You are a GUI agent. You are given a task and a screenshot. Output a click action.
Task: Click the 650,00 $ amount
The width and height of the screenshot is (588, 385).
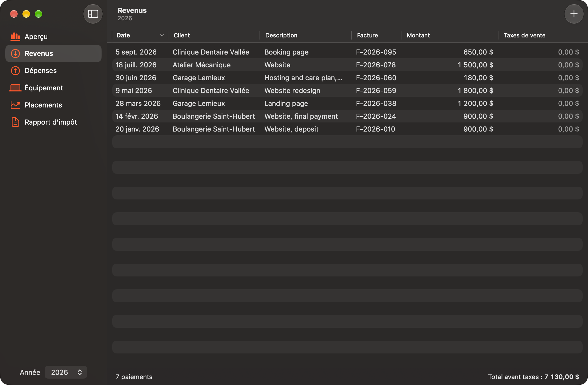point(478,52)
